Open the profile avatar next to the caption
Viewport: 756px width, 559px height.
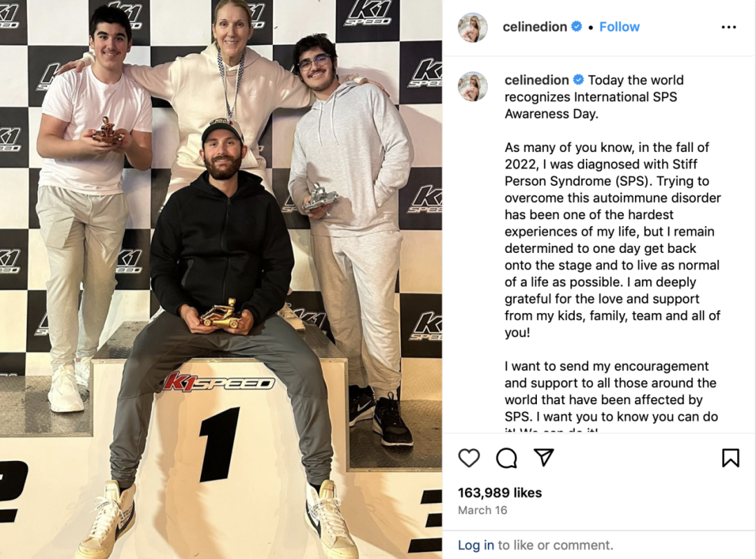[x=472, y=87]
